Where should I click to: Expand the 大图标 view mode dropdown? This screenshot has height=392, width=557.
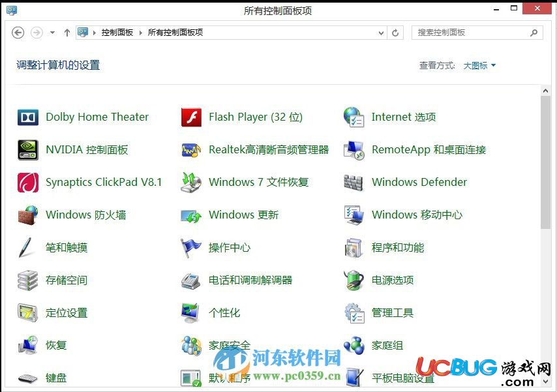pos(479,65)
